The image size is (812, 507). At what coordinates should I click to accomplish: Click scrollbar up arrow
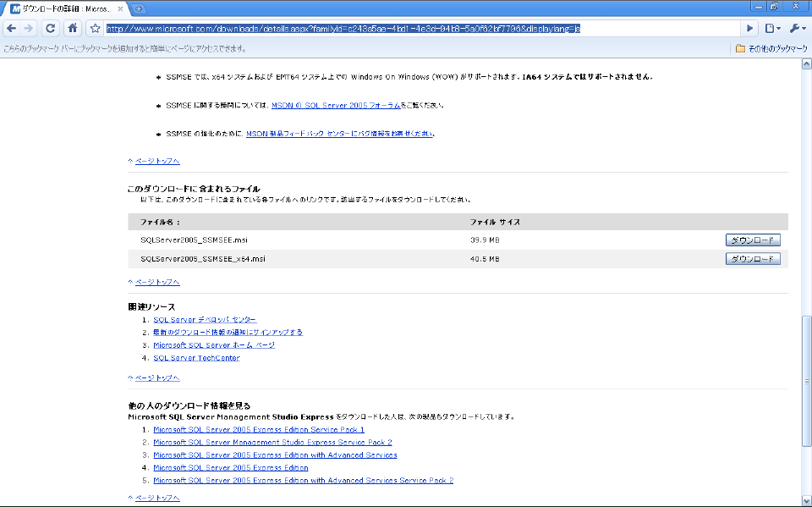pos(806,64)
